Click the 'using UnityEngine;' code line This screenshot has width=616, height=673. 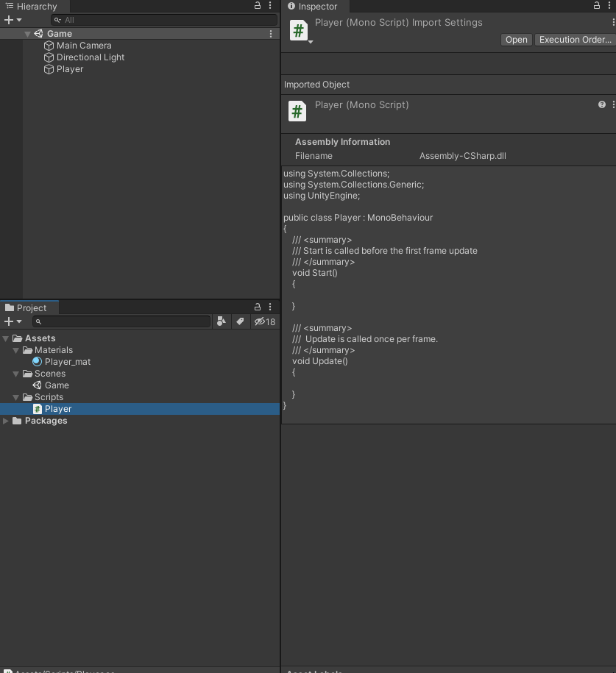coord(322,196)
